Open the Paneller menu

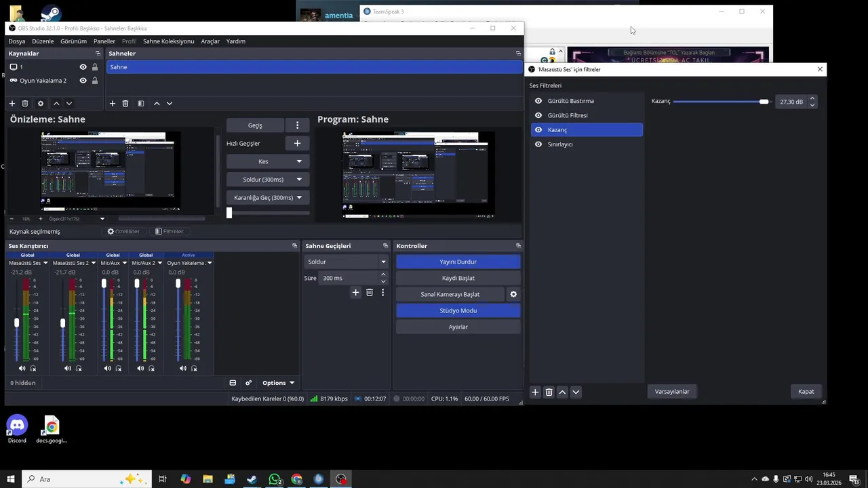tap(104, 41)
